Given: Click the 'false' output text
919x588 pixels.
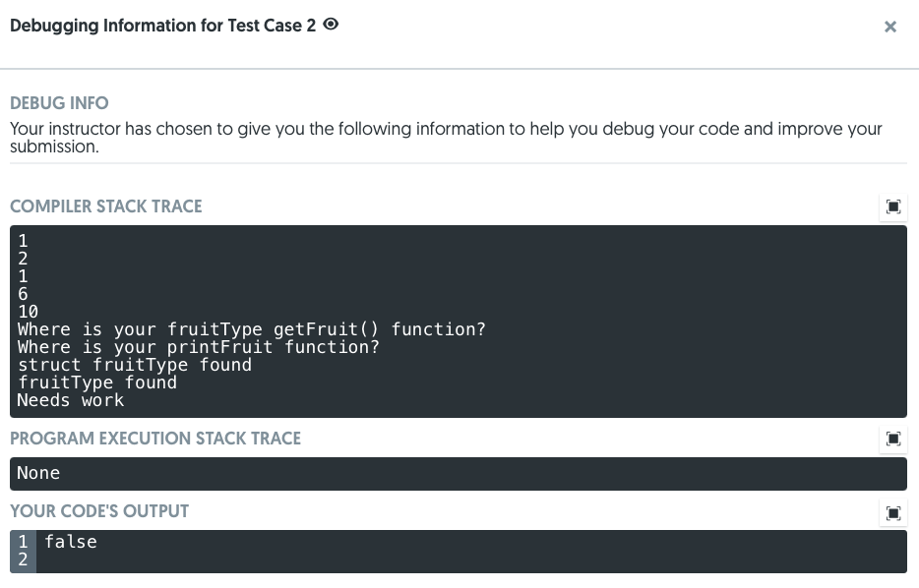Looking at the screenshot, I should pos(71,542).
